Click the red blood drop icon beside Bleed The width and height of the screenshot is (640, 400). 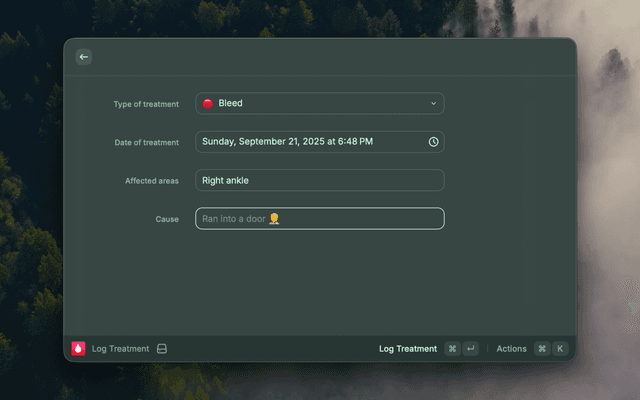(208, 104)
